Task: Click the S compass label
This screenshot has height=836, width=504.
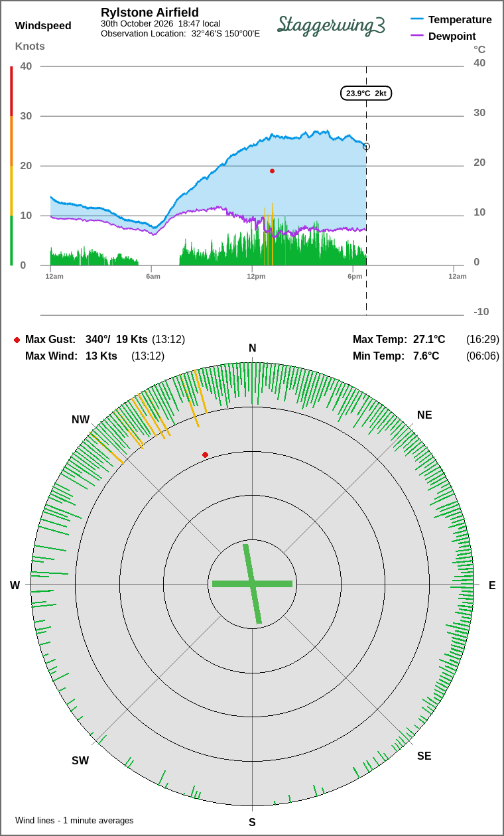Action: pos(252,823)
